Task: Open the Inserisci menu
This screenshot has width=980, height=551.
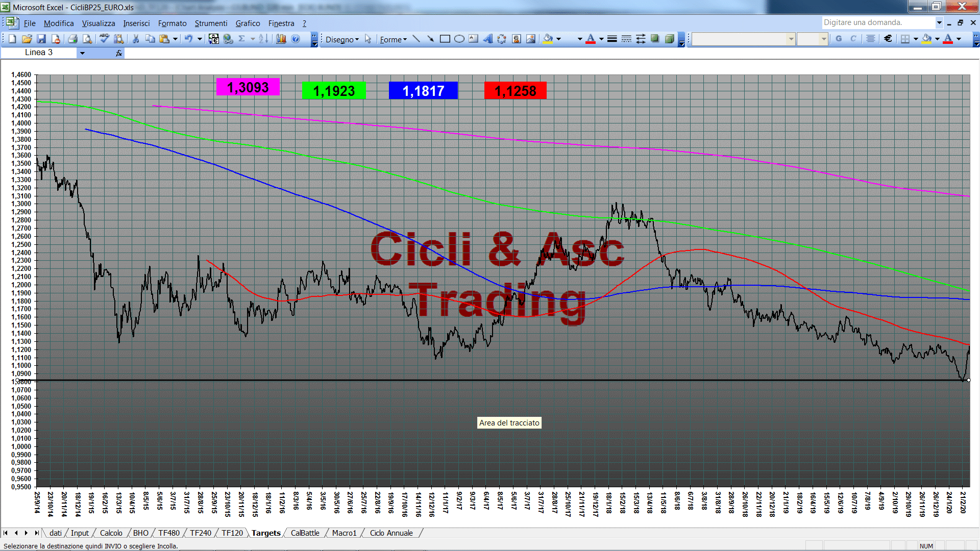Action: [136, 23]
